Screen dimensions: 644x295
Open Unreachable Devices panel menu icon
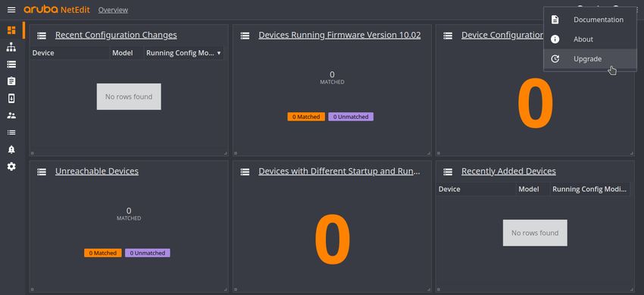(42, 171)
